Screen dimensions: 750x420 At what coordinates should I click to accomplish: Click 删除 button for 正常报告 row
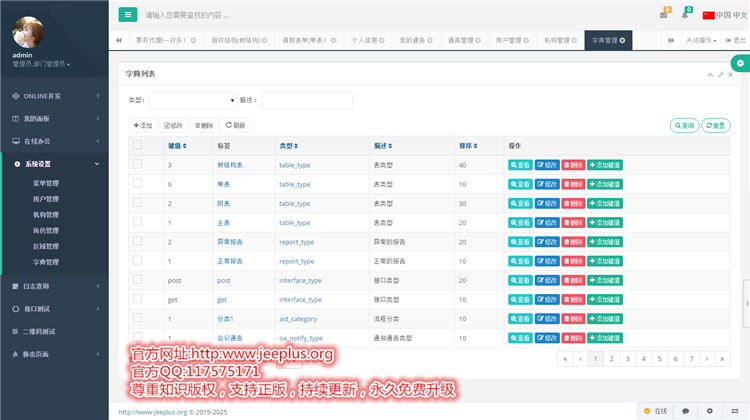point(573,261)
